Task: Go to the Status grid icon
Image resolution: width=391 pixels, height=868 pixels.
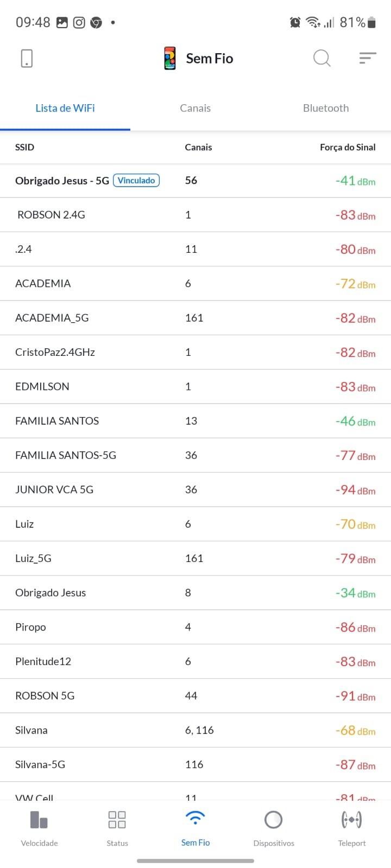Action: [x=117, y=820]
